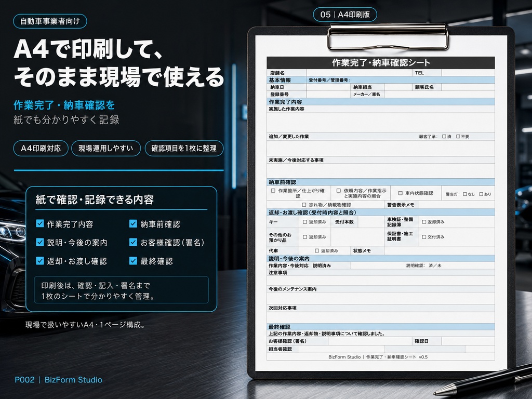Click the 受付番号／管理番号 label
The height and width of the screenshot is (399, 532).
329,80
